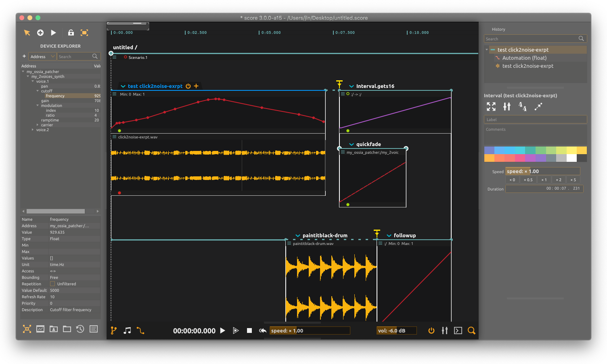Select Automation (float) in the history tree
Screen dimensions: 607x364
(x=524, y=58)
